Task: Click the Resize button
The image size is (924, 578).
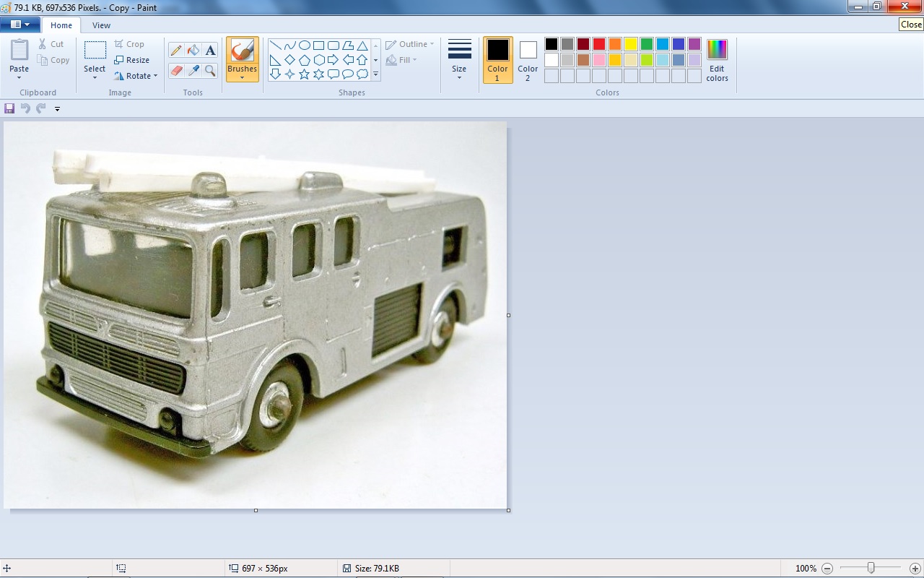Action: click(x=132, y=60)
